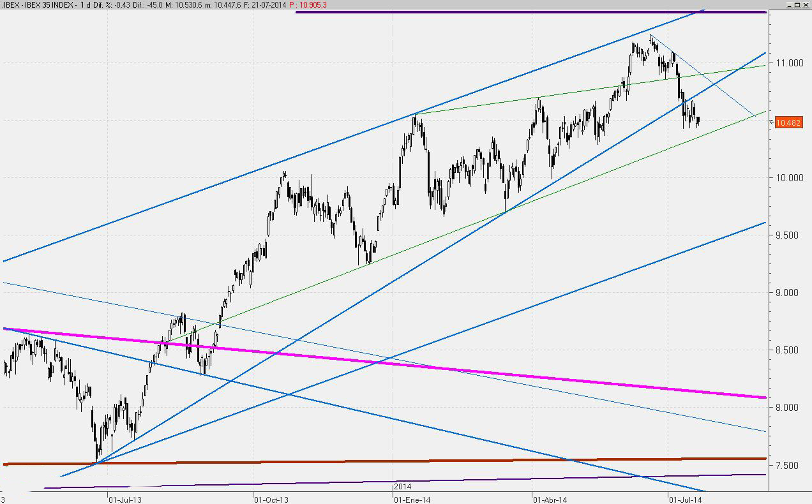
Task: Select the thick dark purple line at top
Action: click(530, 12)
